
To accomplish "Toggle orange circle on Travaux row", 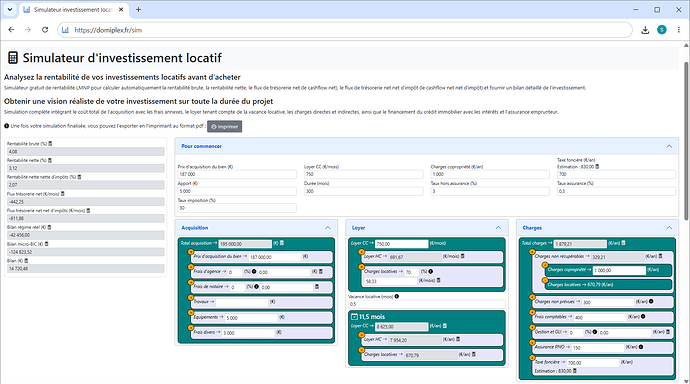I will [191, 297].
